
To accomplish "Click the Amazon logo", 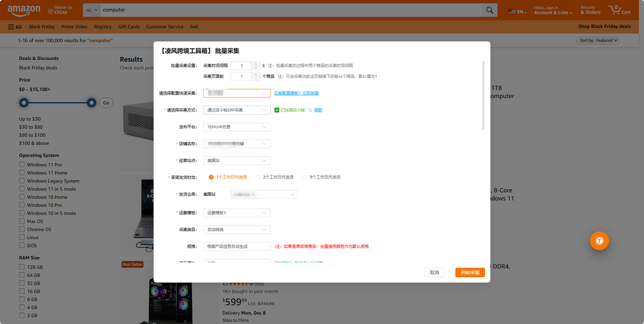I will [x=24, y=10].
